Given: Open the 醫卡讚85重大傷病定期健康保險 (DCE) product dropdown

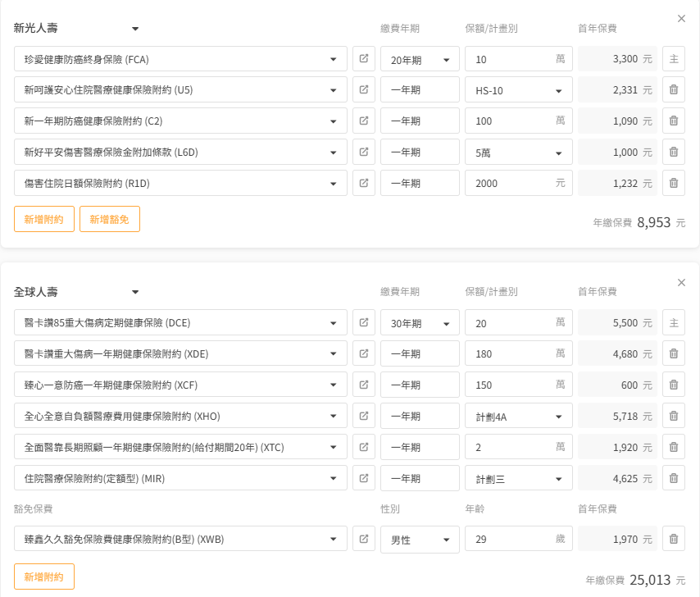Looking at the screenshot, I should [180, 322].
